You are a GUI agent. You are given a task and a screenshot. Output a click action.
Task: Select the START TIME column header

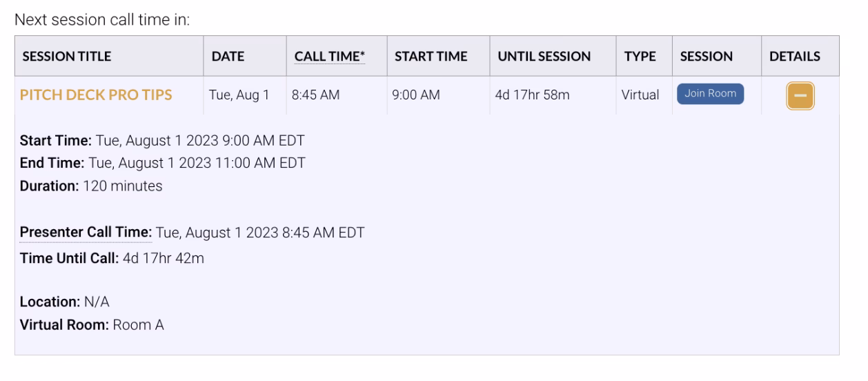[431, 57]
